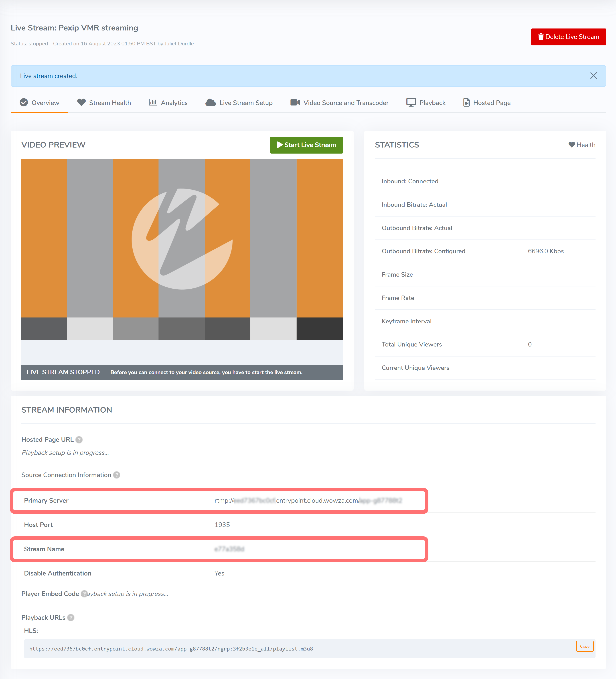
Task: Open help icon next to Playback URLs
Action: [71, 617]
